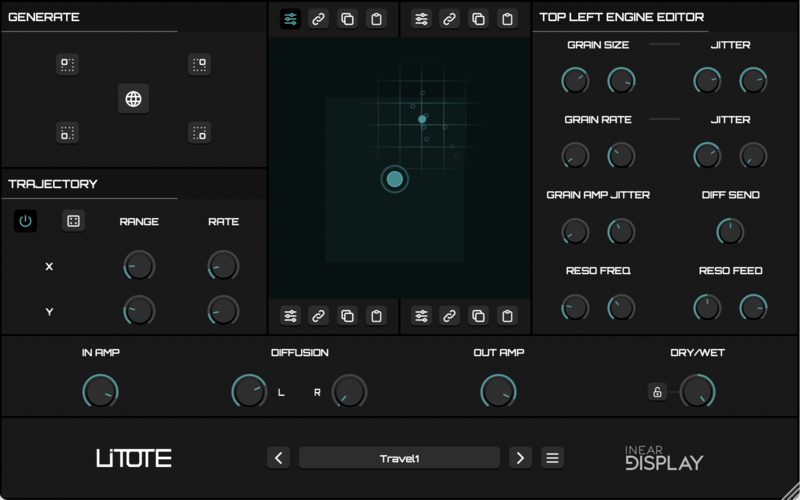Click the Inear Display logo
The image size is (800, 500).
coord(663,457)
